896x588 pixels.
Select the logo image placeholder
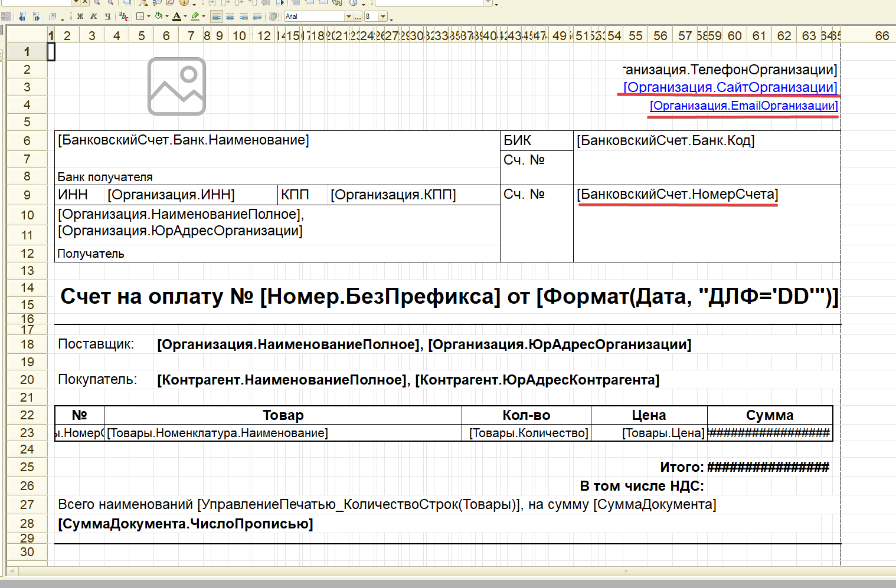click(x=176, y=86)
